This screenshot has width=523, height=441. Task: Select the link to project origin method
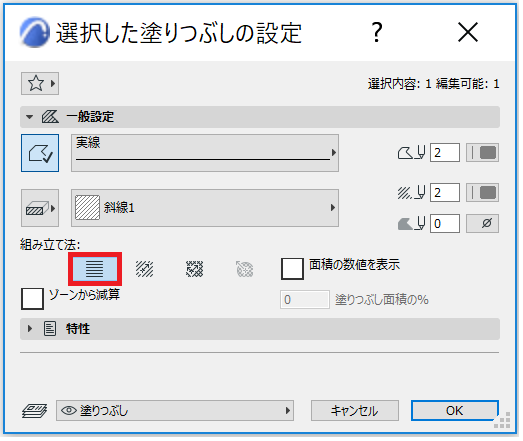[95, 269]
